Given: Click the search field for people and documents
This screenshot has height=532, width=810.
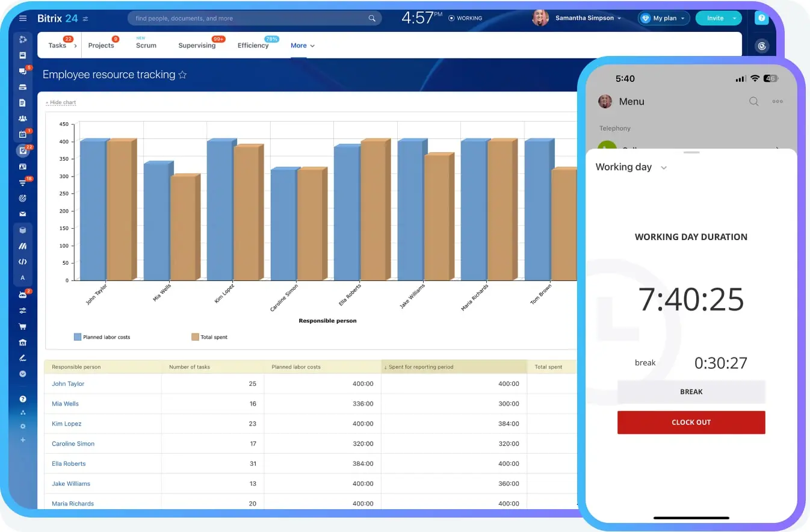Looking at the screenshot, I should click(250, 18).
